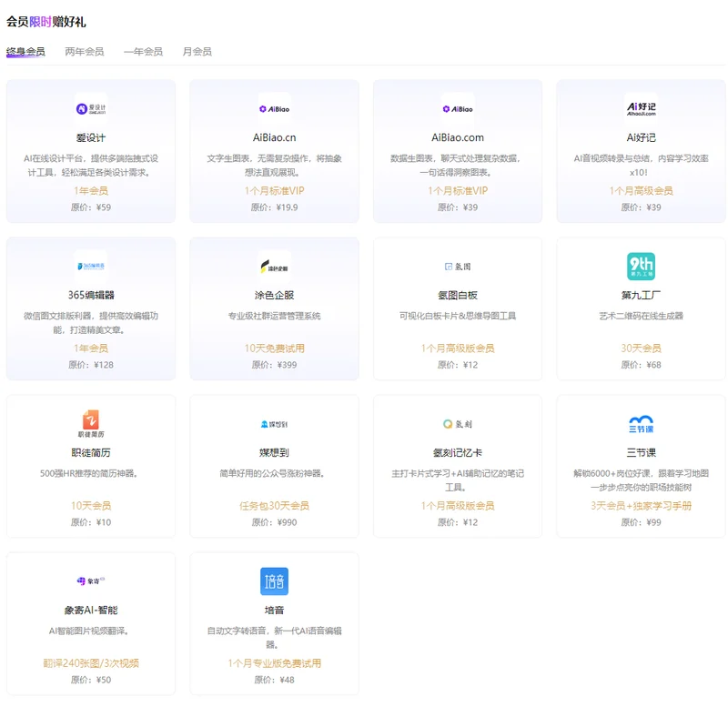The width and height of the screenshot is (728, 717).
Task: Click the 媒想到 title
Action: 274,452
